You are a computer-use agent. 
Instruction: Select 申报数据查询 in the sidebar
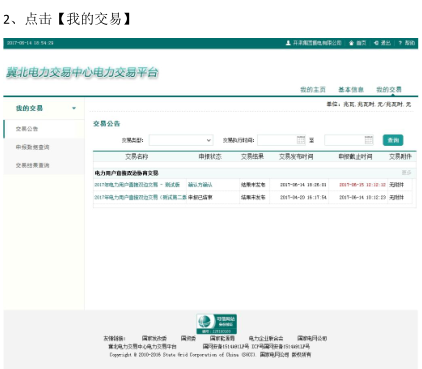click(32, 147)
